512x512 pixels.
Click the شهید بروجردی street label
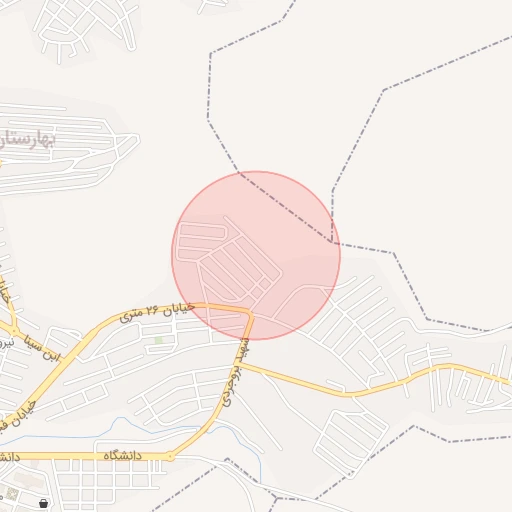(x=236, y=372)
